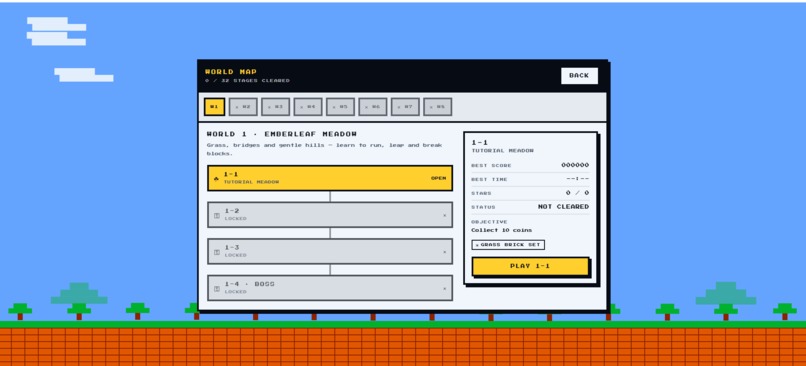Select the locked W4 world tab
The image size is (806, 366).
pyautogui.click(x=308, y=107)
